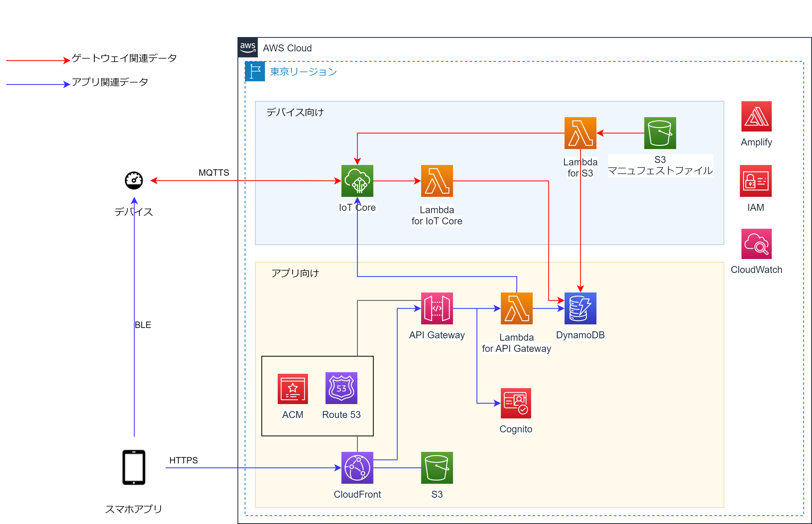Select the DynamoDB icon
The width and height of the screenshot is (812, 524).
tap(580, 308)
